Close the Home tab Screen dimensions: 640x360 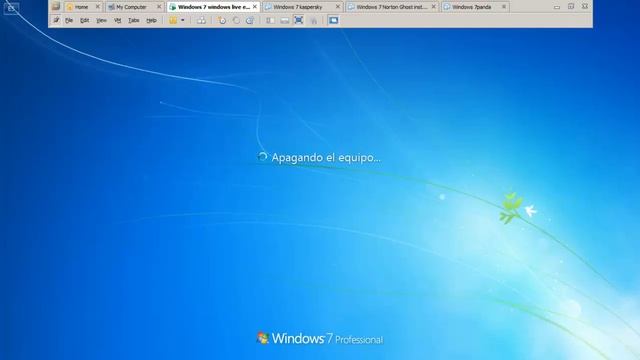tap(98, 7)
